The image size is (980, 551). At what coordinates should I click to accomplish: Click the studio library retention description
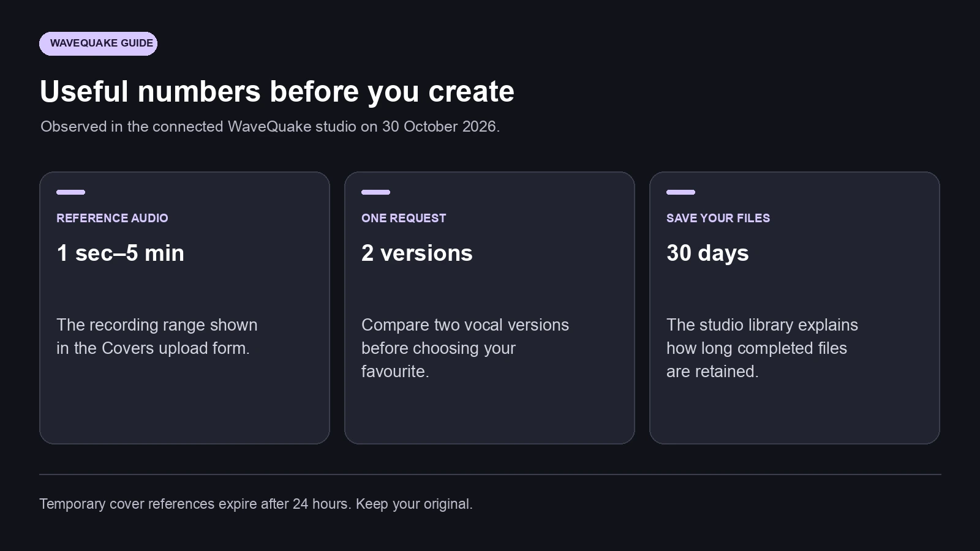(x=762, y=348)
